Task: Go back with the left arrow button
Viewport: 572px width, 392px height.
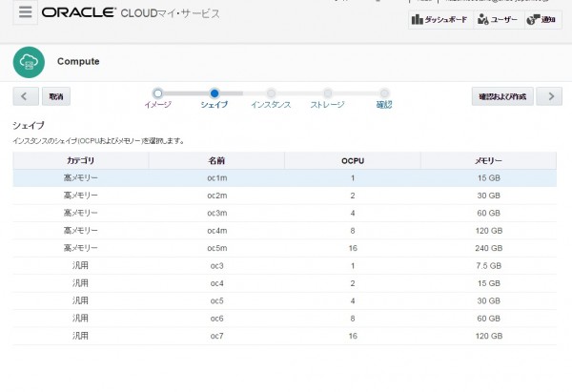Action: pyautogui.click(x=26, y=96)
